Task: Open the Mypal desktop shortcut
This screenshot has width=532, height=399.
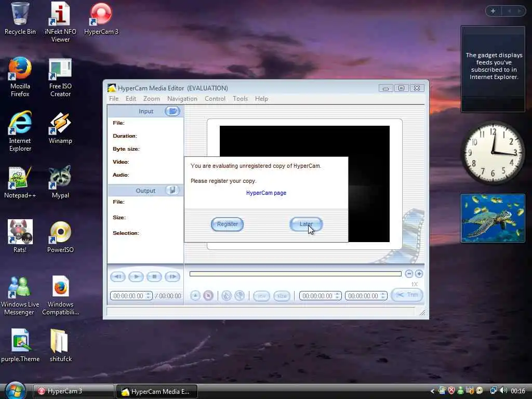Action: [60, 182]
